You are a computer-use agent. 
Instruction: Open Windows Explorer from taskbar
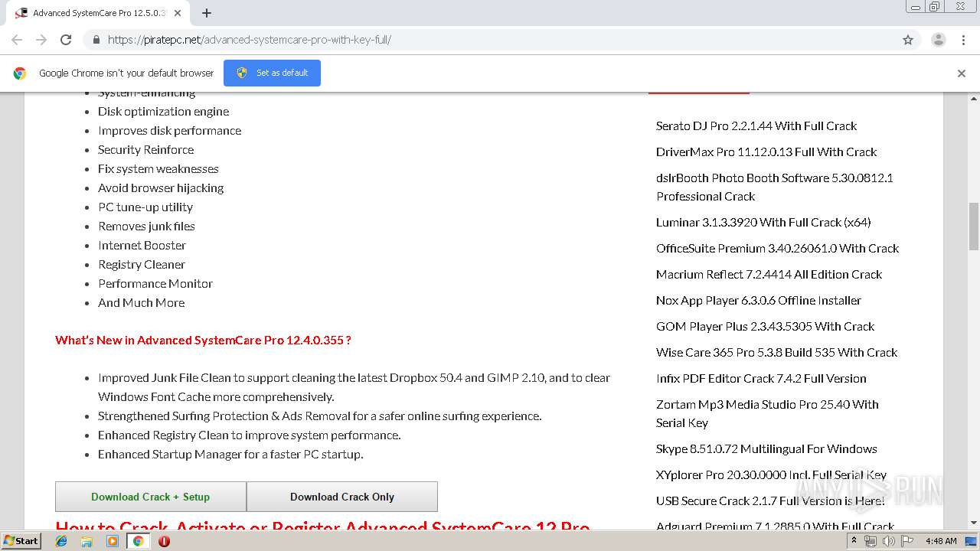[87, 541]
